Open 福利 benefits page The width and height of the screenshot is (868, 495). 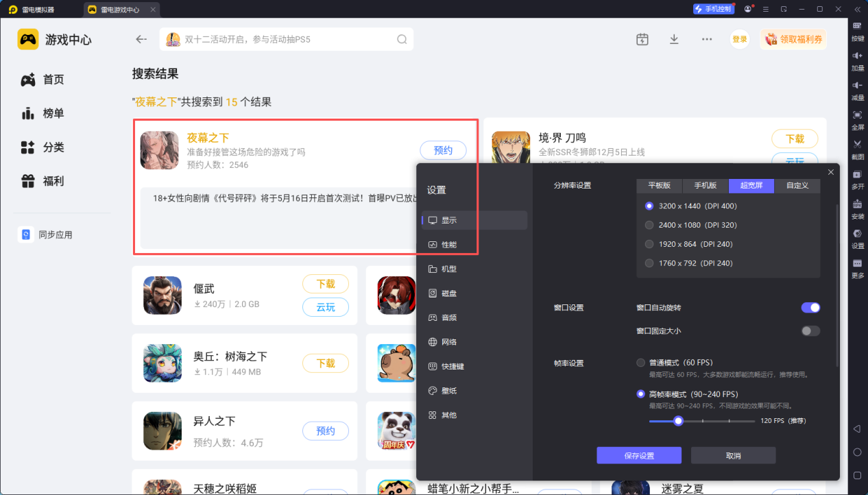[x=43, y=181]
